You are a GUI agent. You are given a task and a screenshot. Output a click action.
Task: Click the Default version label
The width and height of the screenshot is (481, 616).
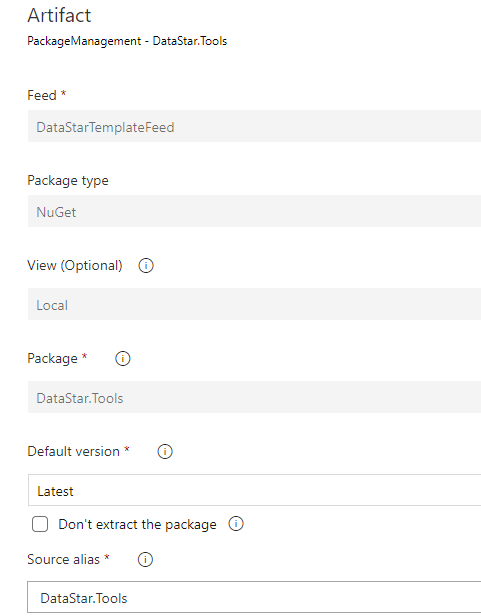[x=73, y=451]
